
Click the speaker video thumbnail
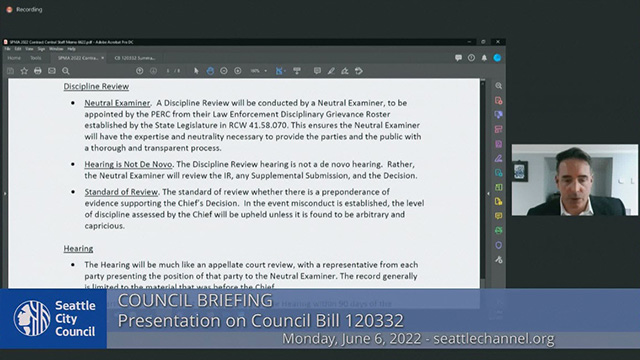pyautogui.click(x=575, y=180)
